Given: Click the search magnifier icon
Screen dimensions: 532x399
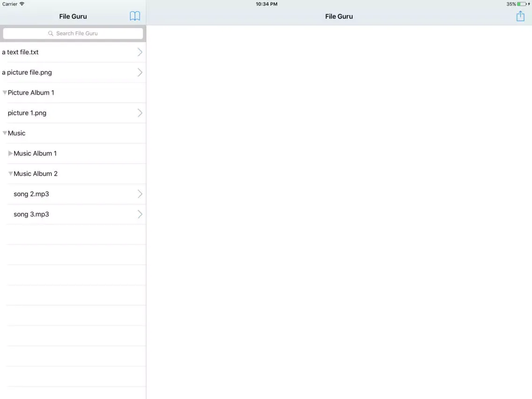Looking at the screenshot, I should point(51,33).
